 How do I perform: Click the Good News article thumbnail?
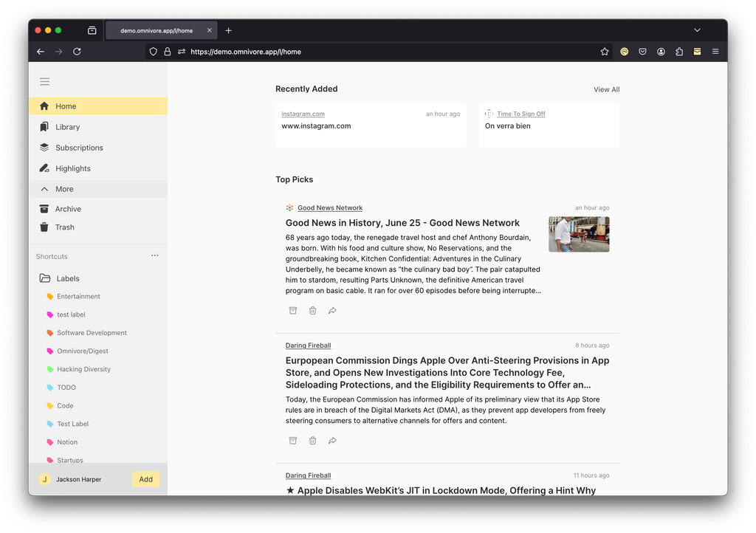pyautogui.click(x=579, y=234)
